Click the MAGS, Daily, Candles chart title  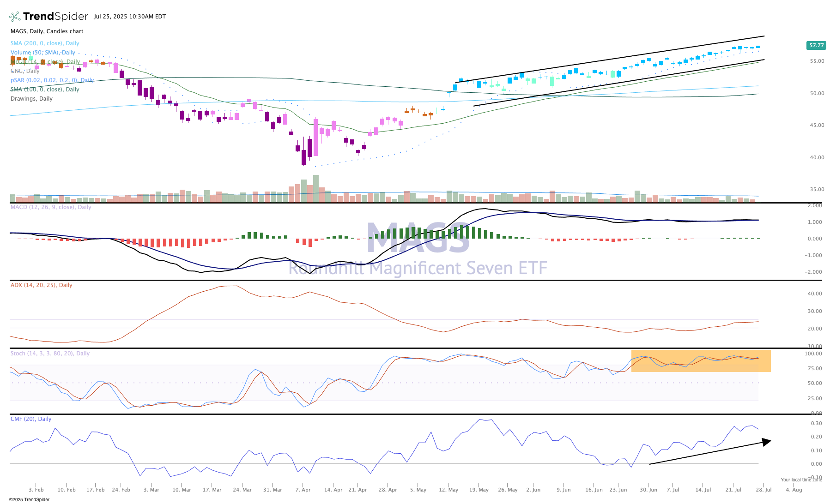[x=47, y=31]
